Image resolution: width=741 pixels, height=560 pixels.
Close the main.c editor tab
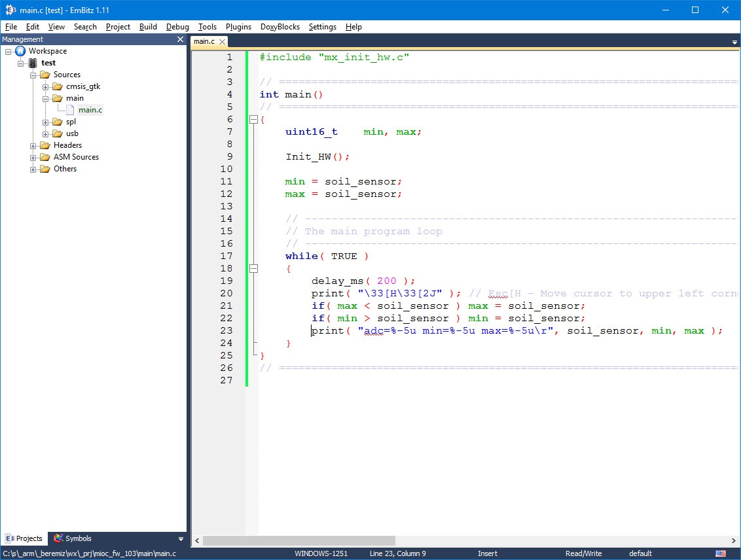[x=222, y=42]
